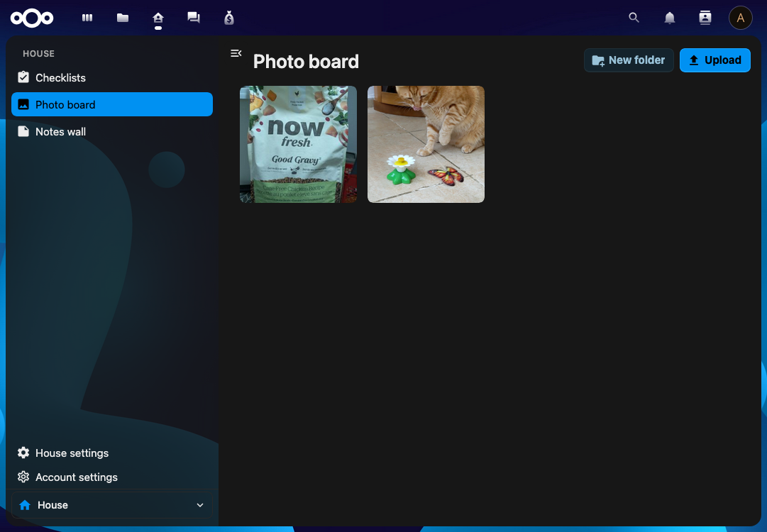Screen dimensions: 767x532
Task: Open the unified search magnifier
Action: [634, 18]
